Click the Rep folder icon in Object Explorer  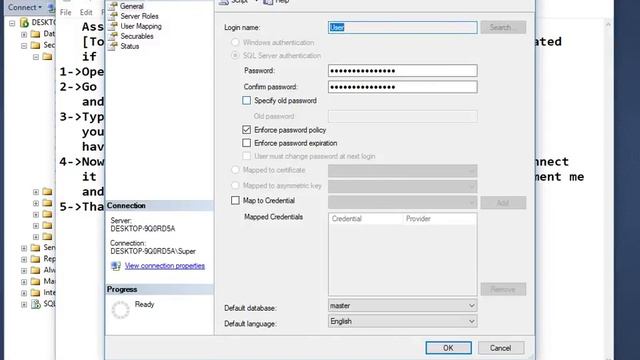point(36,259)
